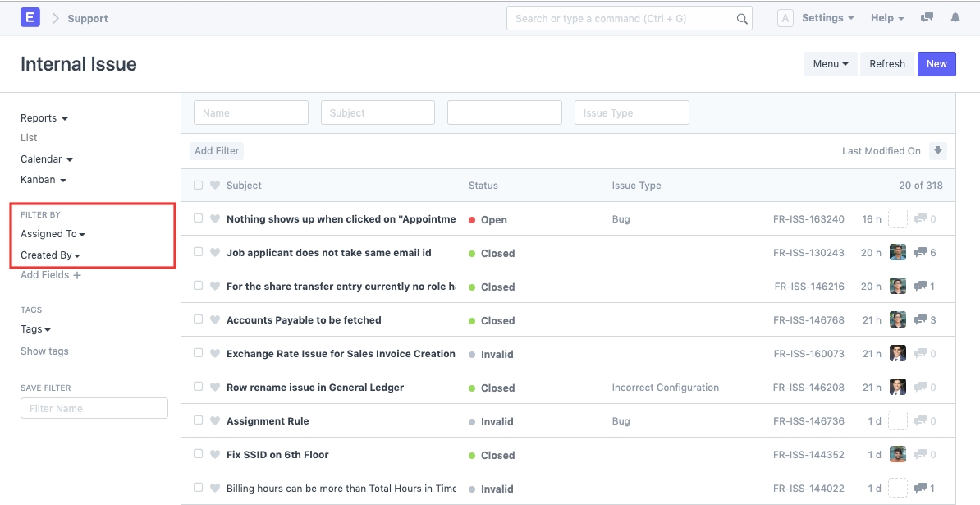The width and height of the screenshot is (980, 505).
Task: Select the checkbox for "Fix SSID on 6th Floor"
Action: [x=198, y=454]
